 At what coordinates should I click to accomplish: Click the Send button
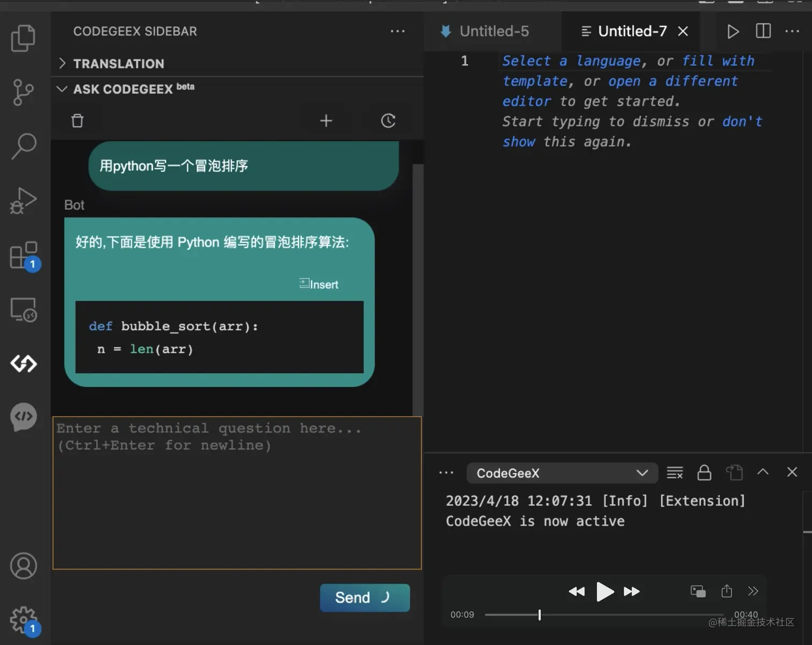point(365,597)
